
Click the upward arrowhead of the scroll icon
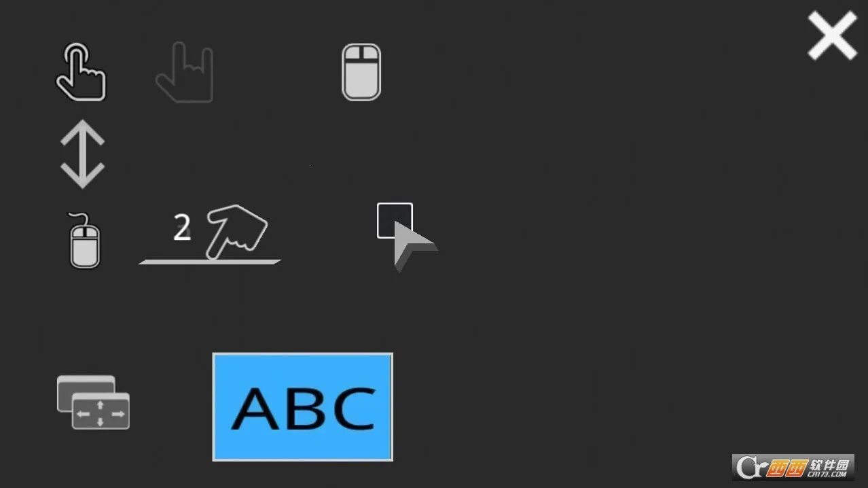tap(82, 133)
